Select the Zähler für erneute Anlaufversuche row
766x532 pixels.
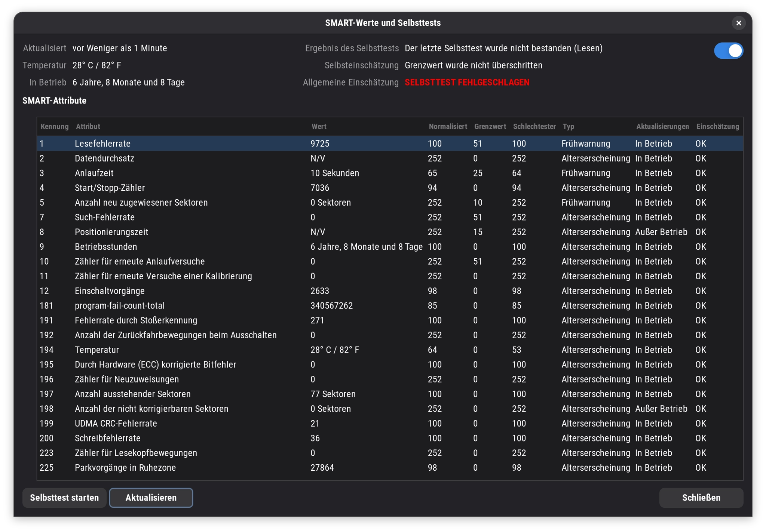pyautogui.click(x=390, y=261)
